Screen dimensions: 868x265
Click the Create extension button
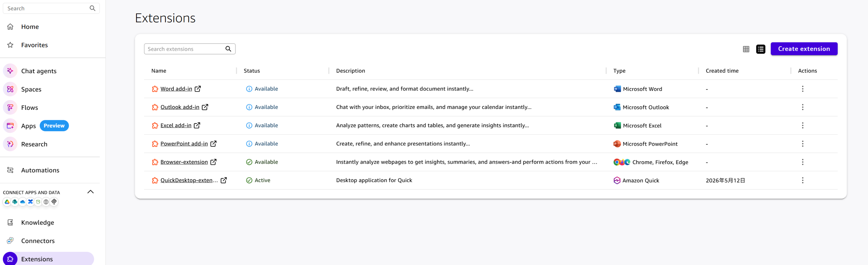[804, 49]
